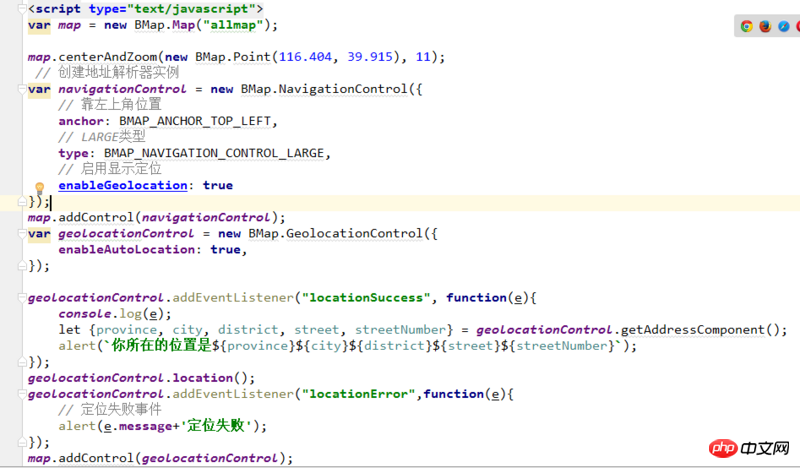Click BMap.NavigationControl constructor call
Viewport: 800px width, 468px height.
324,89
